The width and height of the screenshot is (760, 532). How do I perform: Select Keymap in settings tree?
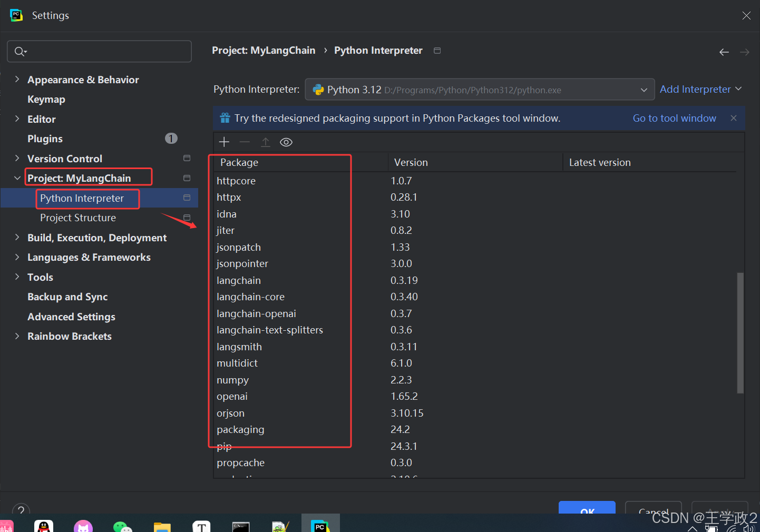tap(46, 99)
